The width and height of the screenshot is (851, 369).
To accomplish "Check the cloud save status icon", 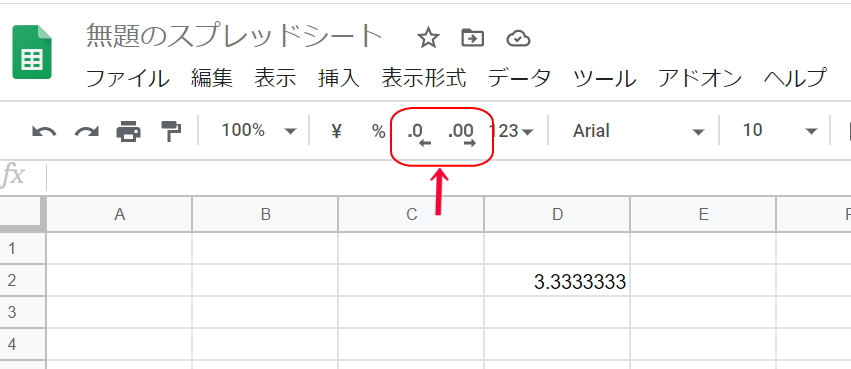I will (x=518, y=39).
